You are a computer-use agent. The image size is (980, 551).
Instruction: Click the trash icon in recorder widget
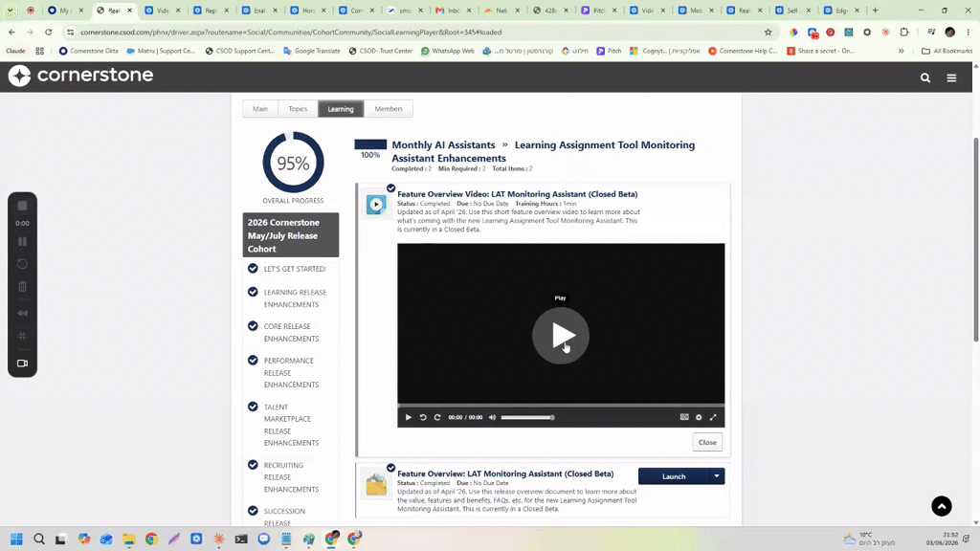pyautogui.click(x=23, y=287)
